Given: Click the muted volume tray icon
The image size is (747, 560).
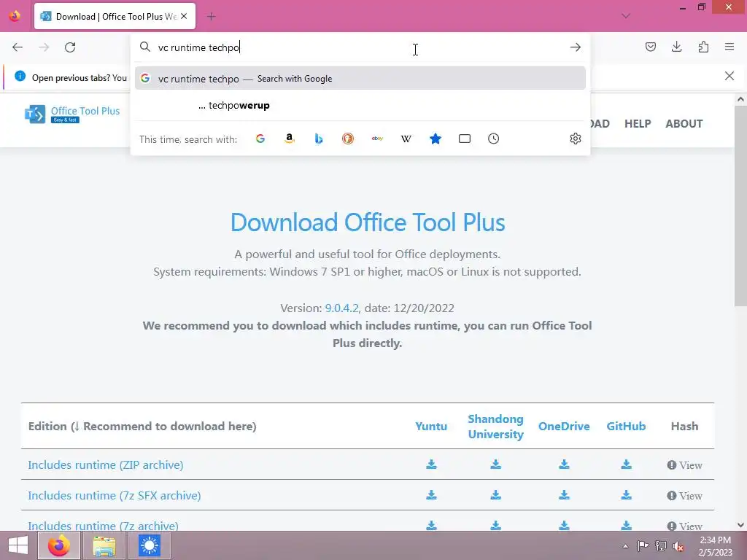Looking at the screenshot, I should coord(678,546).
